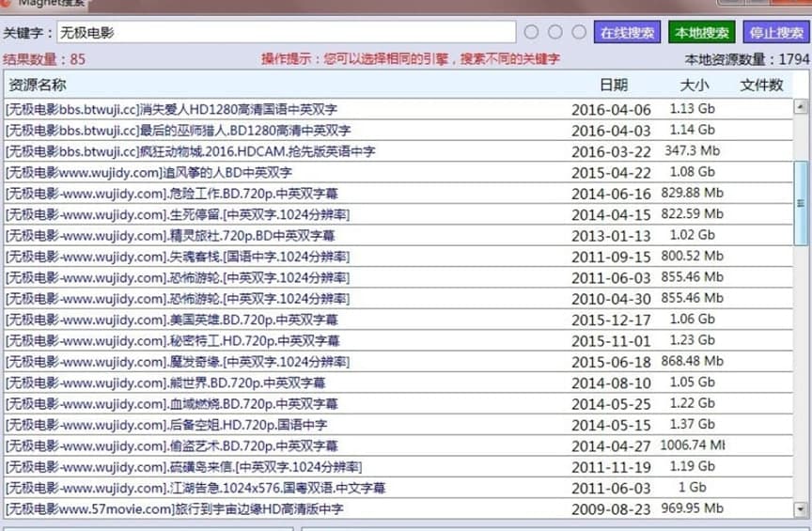Image resolution: width=812 pixels, height=531 pixels.
Task: Click the date 2009-08-23 cell
Action: [x=611, y=509]
